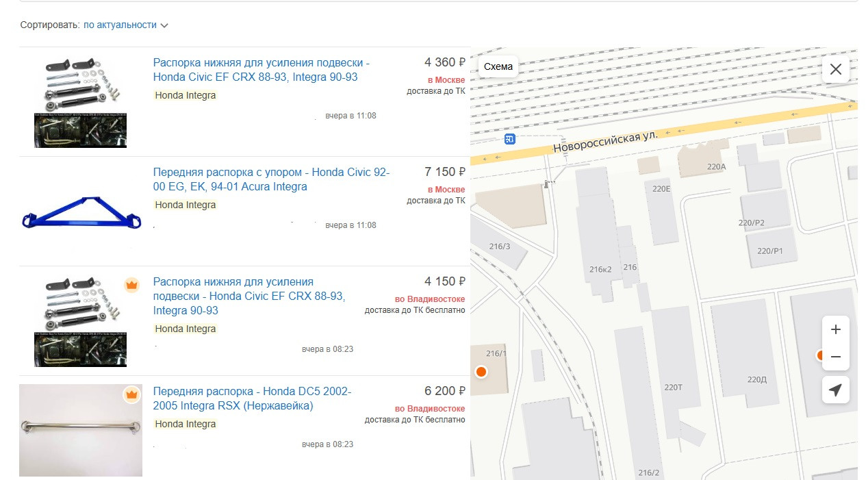Click "доставка до ТК бесплатно" under 4 150 ₽

[x=415, y=310]
